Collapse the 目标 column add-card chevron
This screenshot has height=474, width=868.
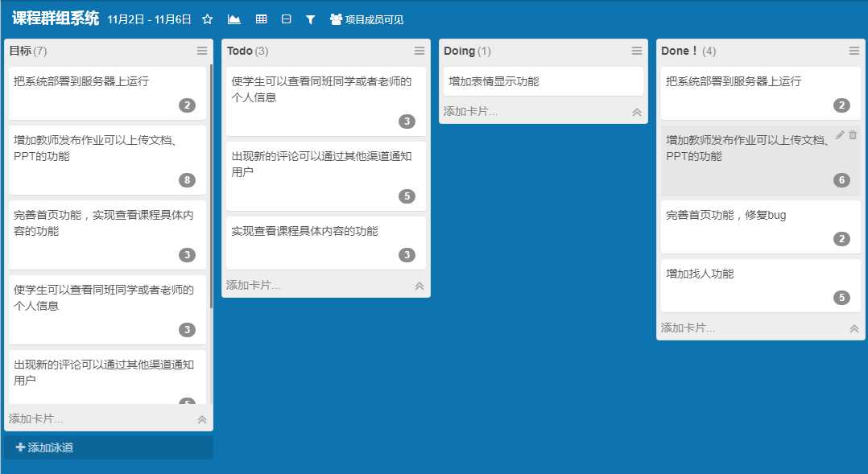202,420
